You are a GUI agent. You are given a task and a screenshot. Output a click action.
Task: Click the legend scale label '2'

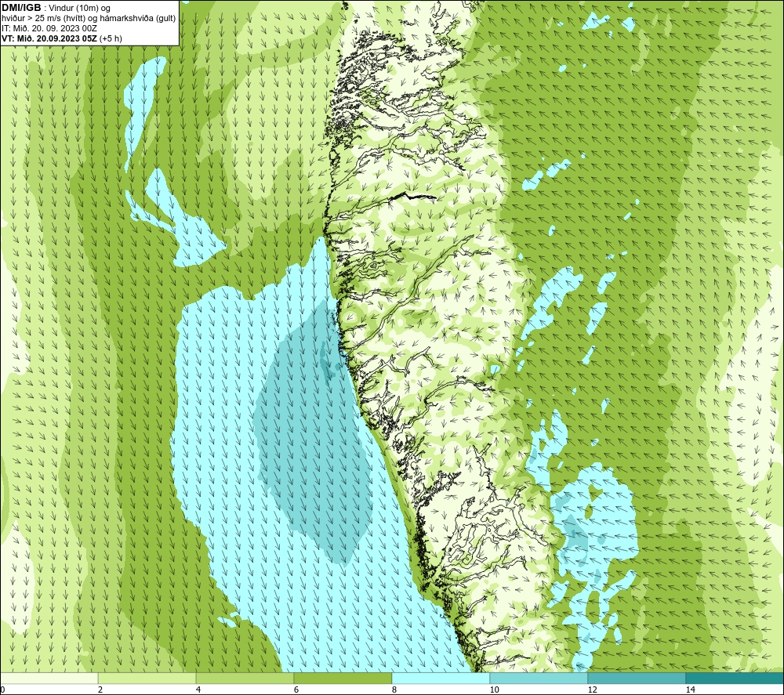tap(100, 690)
